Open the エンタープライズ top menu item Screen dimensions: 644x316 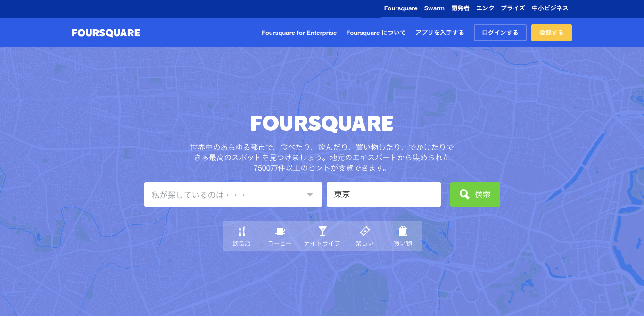(500, 8)
